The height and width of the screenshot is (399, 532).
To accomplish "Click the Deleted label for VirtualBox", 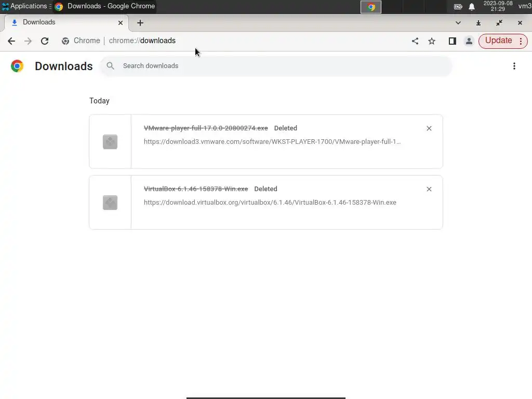I will [x=265, y=189].
